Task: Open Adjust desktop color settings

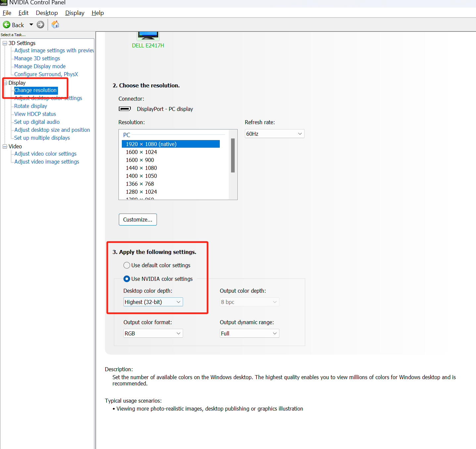Action: click(x=48, y=98)
